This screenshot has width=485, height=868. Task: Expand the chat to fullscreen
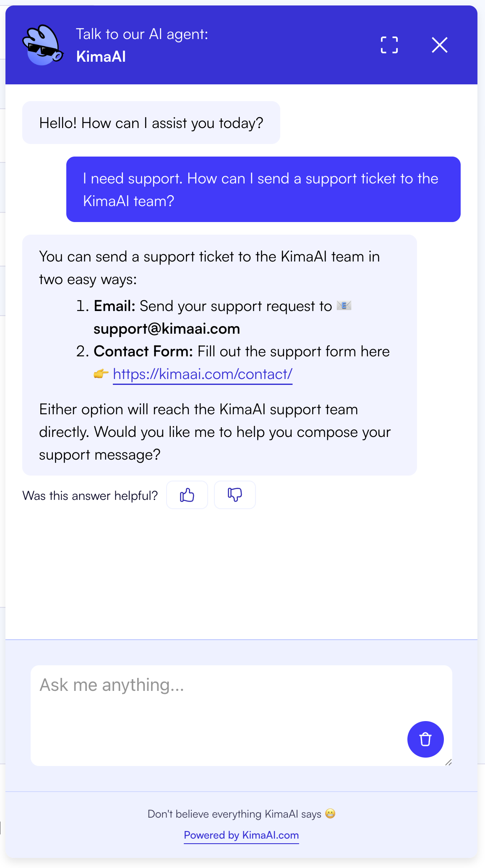(389, 45)
